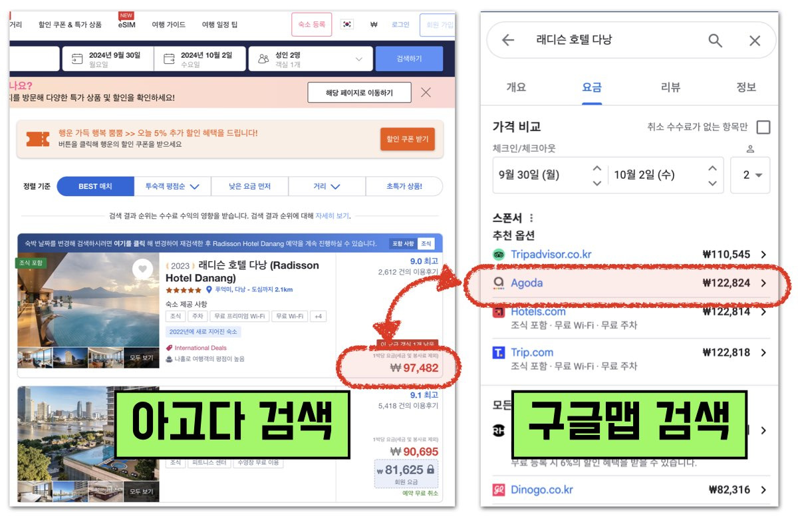
Task: Select the 초특가 상품! sort option
Action: [404, 186]
